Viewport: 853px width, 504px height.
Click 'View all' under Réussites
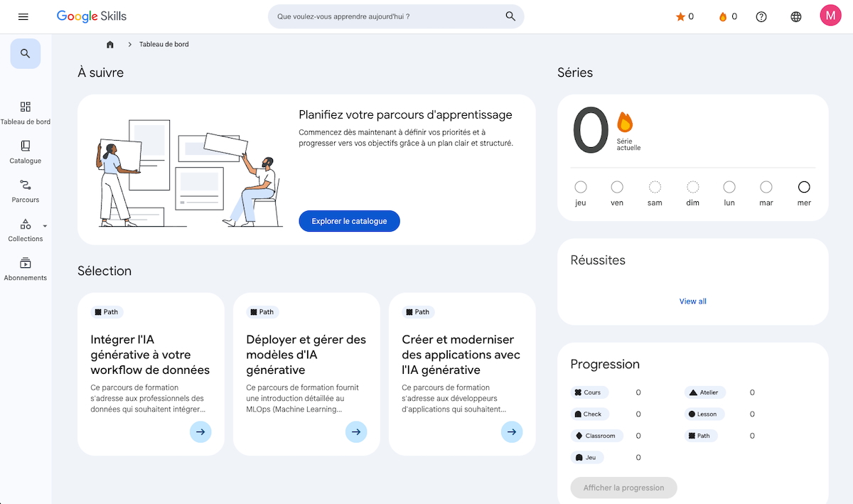693,301
